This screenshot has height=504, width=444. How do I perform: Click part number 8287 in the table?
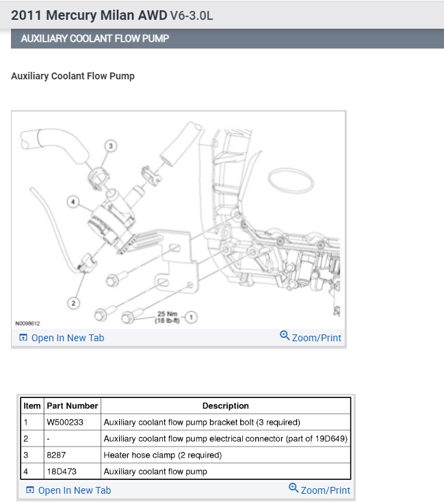[x=56, y=455]
